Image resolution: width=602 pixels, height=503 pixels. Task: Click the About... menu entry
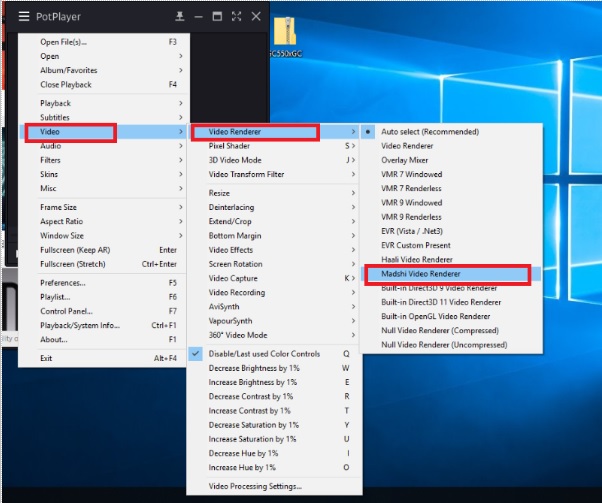[104, 340]
